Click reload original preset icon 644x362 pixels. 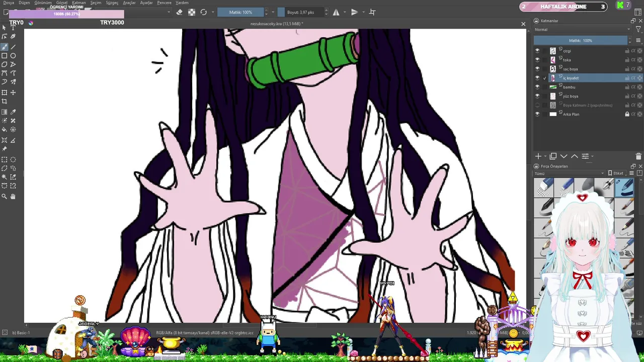click(204, 12)
